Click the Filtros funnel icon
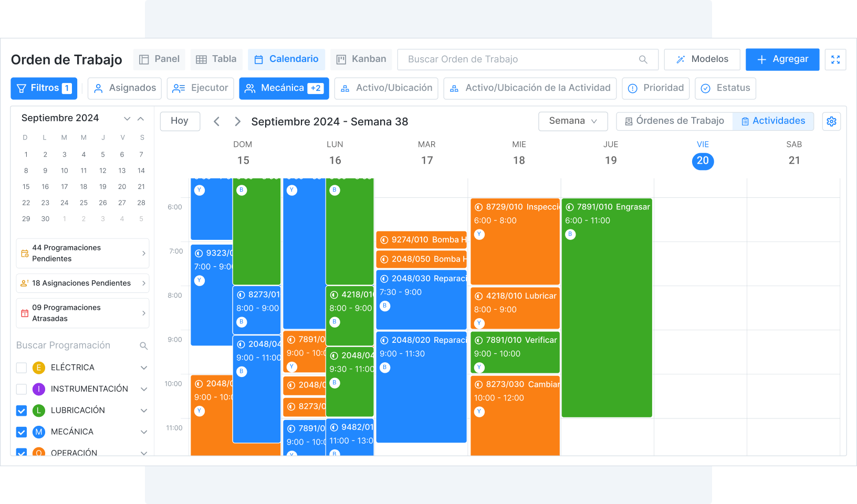The height and width of the screenshot is (504, 857). (22, 88)
